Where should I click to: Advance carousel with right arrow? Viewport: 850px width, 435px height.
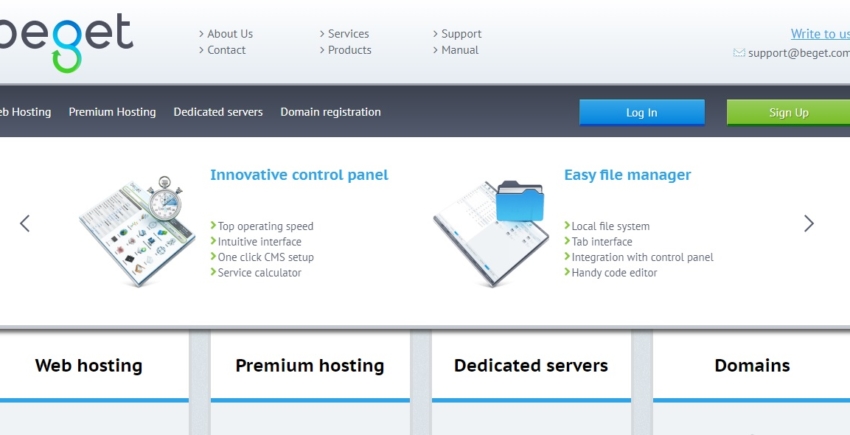tap(808, 224)
